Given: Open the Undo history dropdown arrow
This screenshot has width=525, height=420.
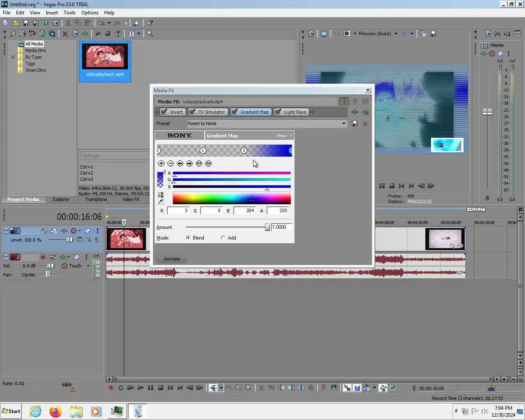Looking at the screenshot, I should point(109,23).
